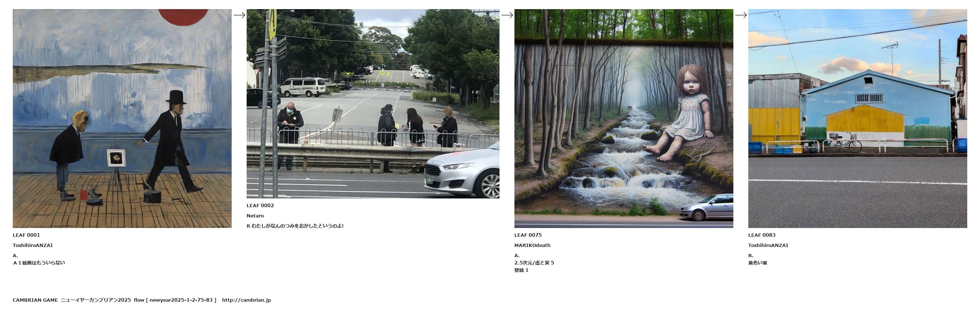Select author ToshihiroANZAI under LEAF 0001
The width and height of the screenshot is (980, 309).
pos(33,246)
